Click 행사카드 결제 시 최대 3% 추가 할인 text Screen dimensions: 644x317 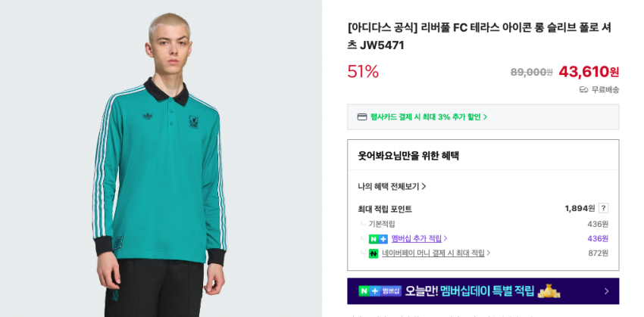[426, 117]
